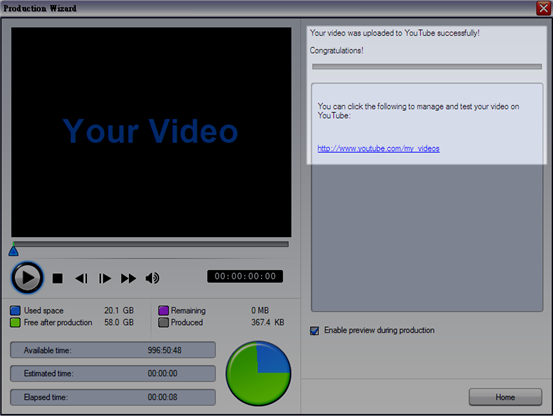Click the Play button
This screenshot has height=416, width=553.
click(27, 278)
